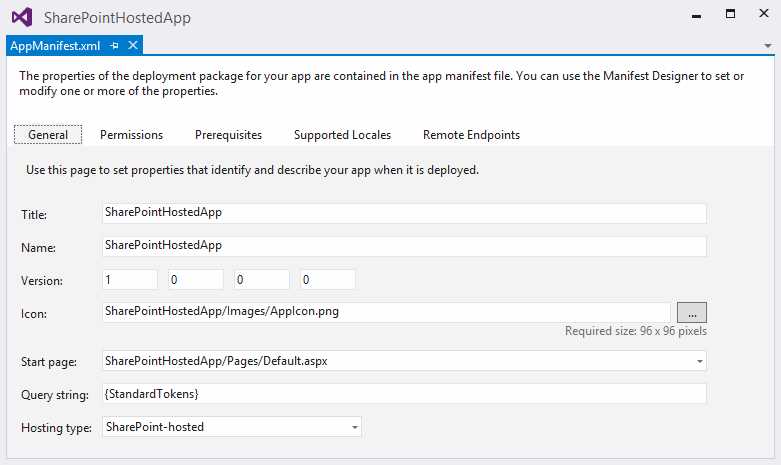
Task: Click the 'Name:' label
Action: [38, 247]
